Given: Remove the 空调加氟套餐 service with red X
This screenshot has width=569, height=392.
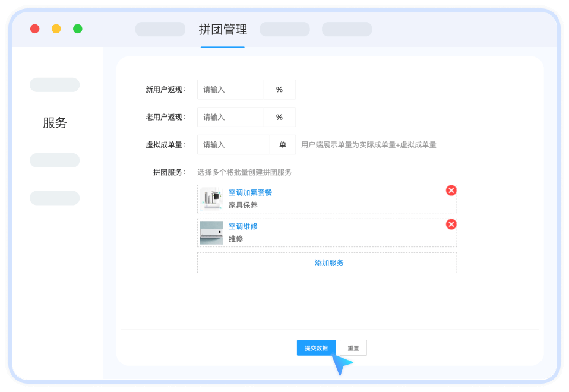Looking at the screenshot, I should pyautogui.click(x=451, y=191).
